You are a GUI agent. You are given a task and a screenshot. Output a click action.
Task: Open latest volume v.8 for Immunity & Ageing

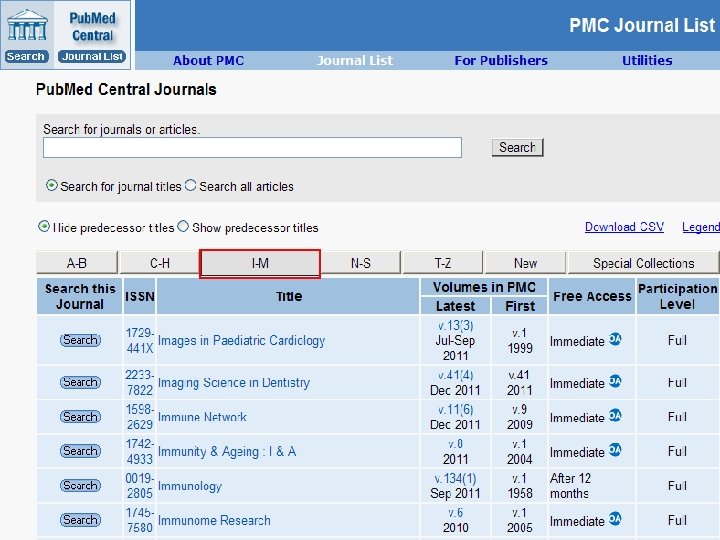click(x=456, y=444)
